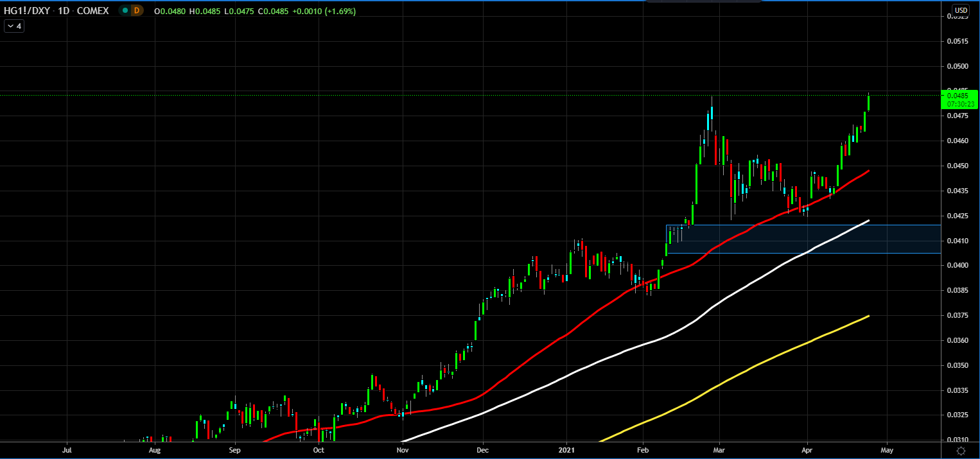980x459 pixels.
Task: Click the high value H0.0485
Action: pyautogui.click(x=204, y=11)
